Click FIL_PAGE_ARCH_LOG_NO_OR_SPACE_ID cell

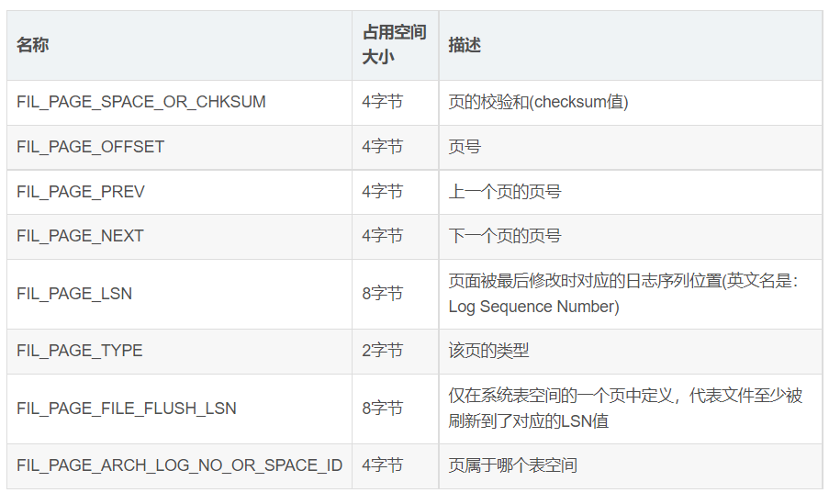point(179,466)
